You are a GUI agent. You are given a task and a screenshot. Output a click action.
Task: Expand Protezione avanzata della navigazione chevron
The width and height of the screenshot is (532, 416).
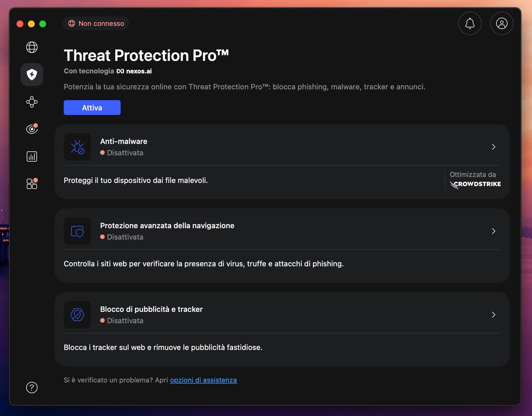494,231
